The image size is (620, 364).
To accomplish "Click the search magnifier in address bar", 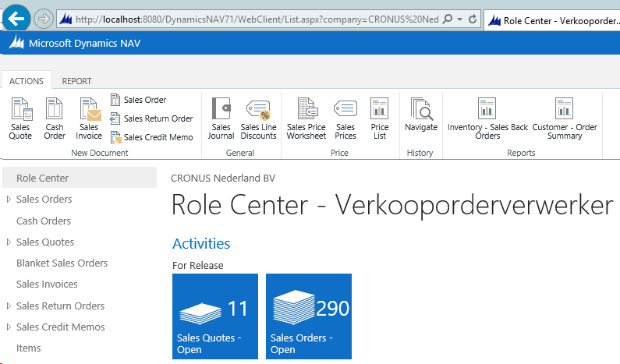I will (x=447, y=19).
